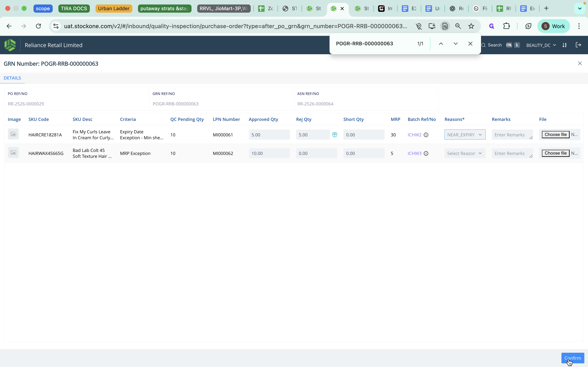Expand the BEAUTY_DC warehouse selector

click(x=541, y=45)
